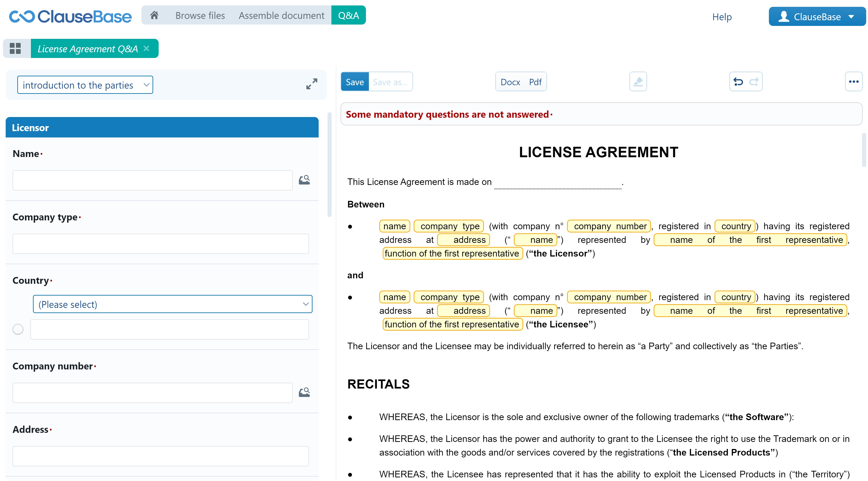Click the eraser highlight icon
The height and width of the screenshot is (481, 868).
click(x=638, y=82)
